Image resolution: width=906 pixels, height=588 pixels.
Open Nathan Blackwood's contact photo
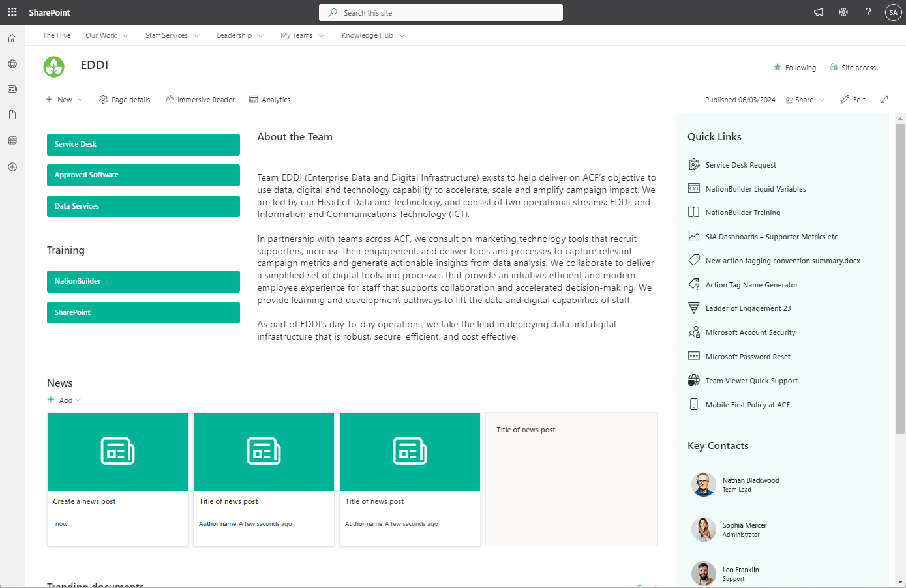pyautogui.click(x=704, y=484)
